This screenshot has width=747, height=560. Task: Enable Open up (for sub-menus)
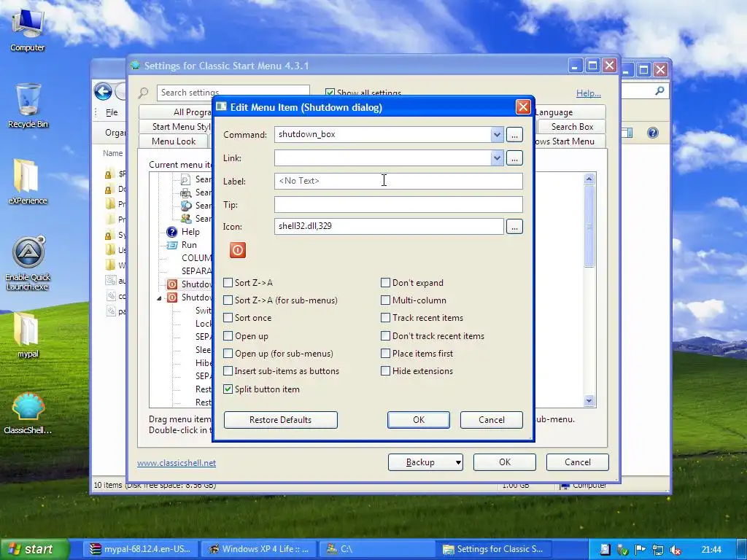pyautogui.click(x=228, y=354)
